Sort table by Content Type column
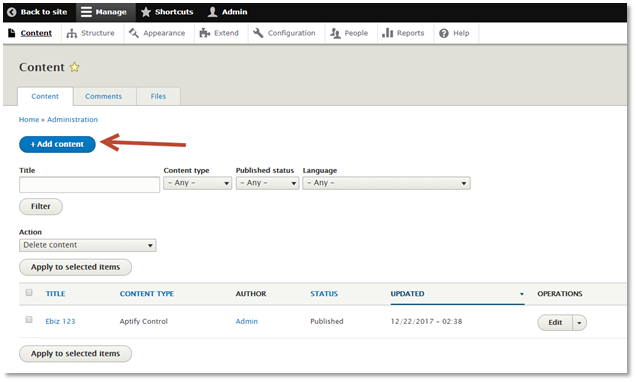Image resolution: width=636 pixels, height=382 pixels. coord(146,294)
